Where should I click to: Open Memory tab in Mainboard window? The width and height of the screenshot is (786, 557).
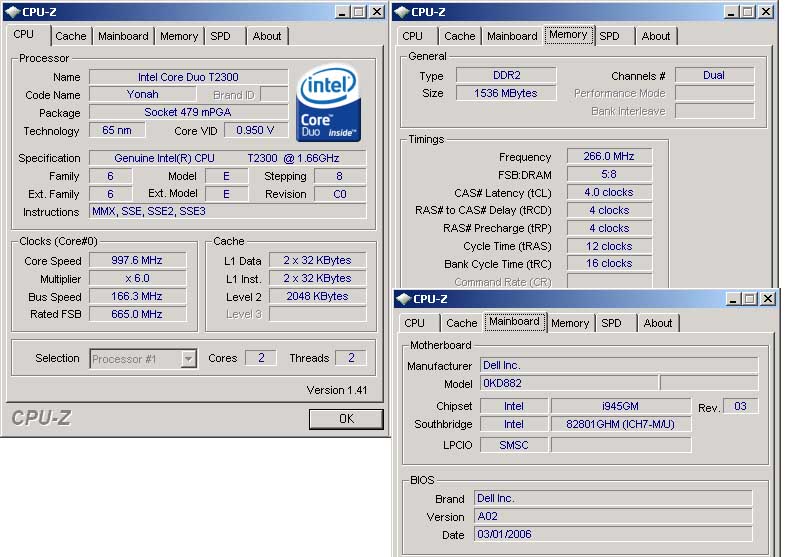pos(570,323)
